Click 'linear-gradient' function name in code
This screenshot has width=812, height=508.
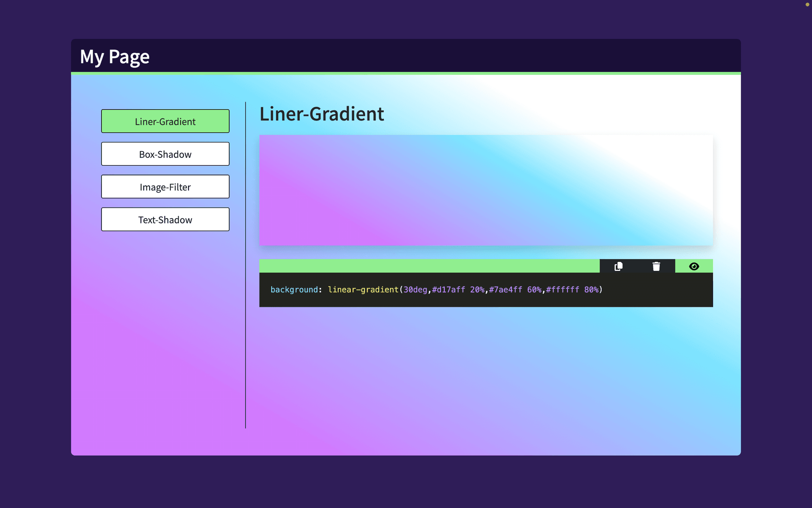point(363,290)
